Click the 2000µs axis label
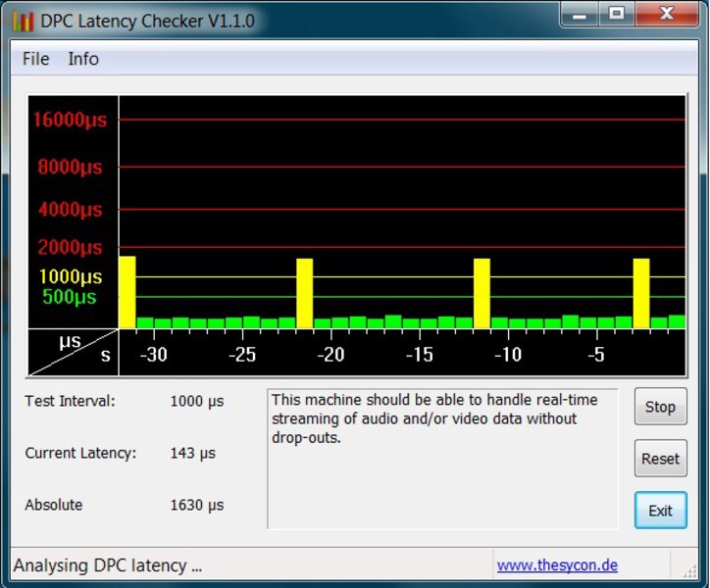710x588 pixels. coord(71,247)
